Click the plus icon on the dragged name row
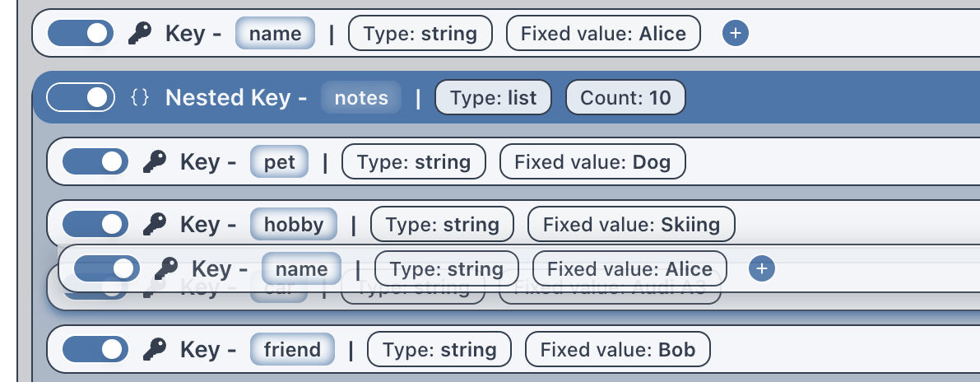980x382 pixels. [x=762, y=269]
